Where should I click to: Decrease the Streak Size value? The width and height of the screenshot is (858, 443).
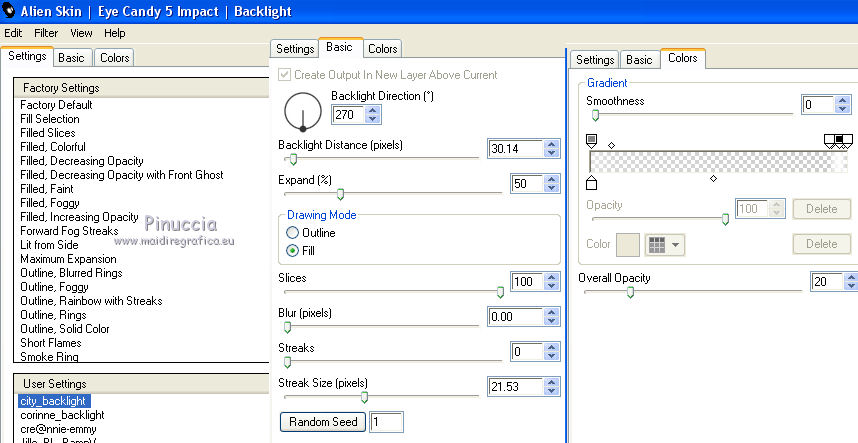[552, 390]
